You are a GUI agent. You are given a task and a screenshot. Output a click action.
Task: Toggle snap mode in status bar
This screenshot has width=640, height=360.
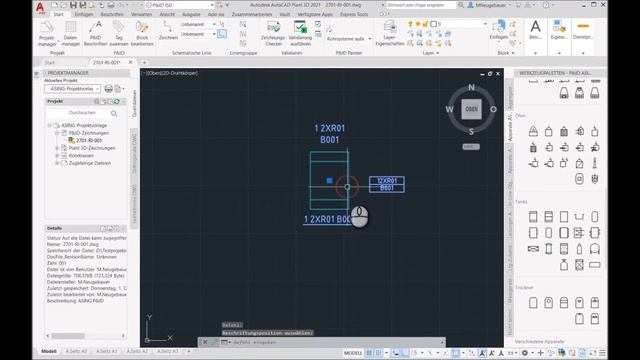(x=379, y=353)
